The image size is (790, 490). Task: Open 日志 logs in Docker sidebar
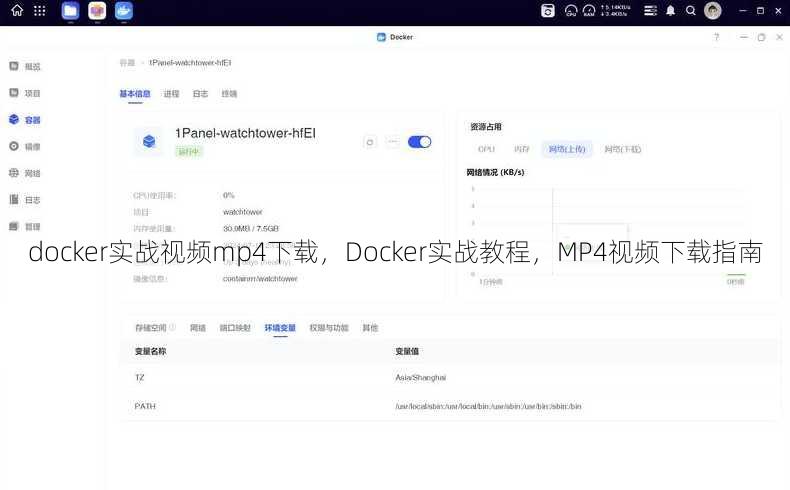(25, 200)
